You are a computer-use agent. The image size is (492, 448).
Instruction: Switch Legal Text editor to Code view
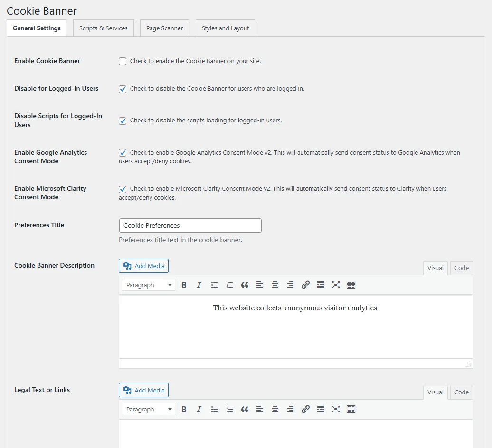tap(461, 392)
